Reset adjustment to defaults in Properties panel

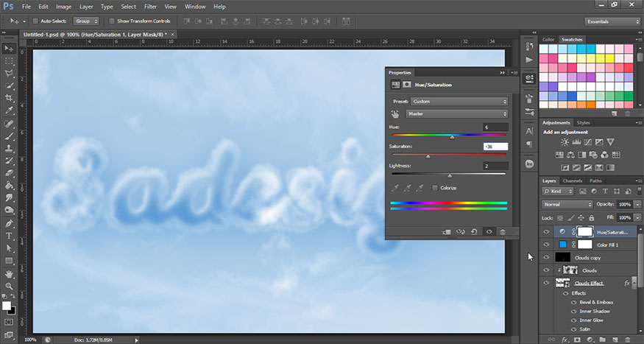coord(475,231)
